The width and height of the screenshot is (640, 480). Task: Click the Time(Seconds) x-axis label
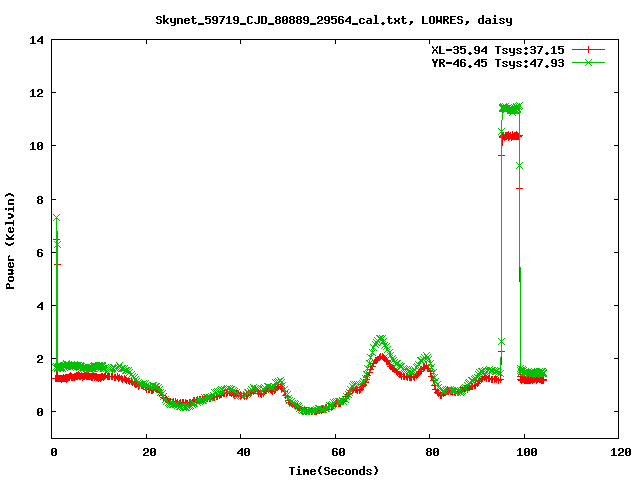[334, 471]
